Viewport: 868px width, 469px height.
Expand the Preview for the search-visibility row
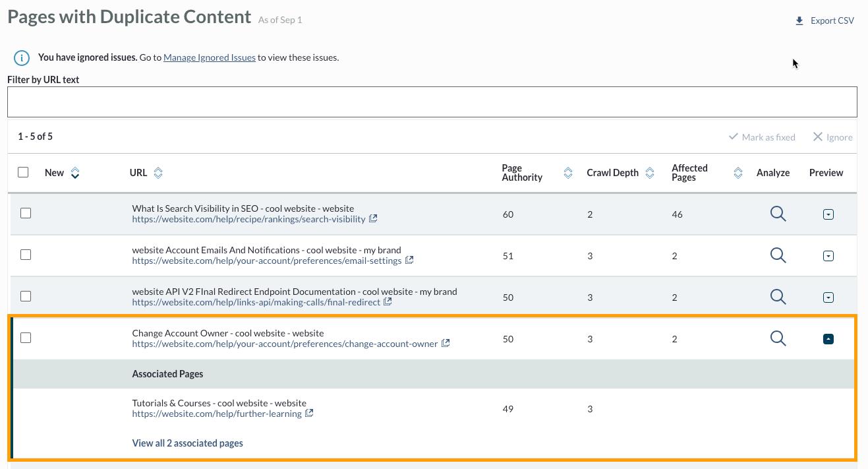click(828, 214)
